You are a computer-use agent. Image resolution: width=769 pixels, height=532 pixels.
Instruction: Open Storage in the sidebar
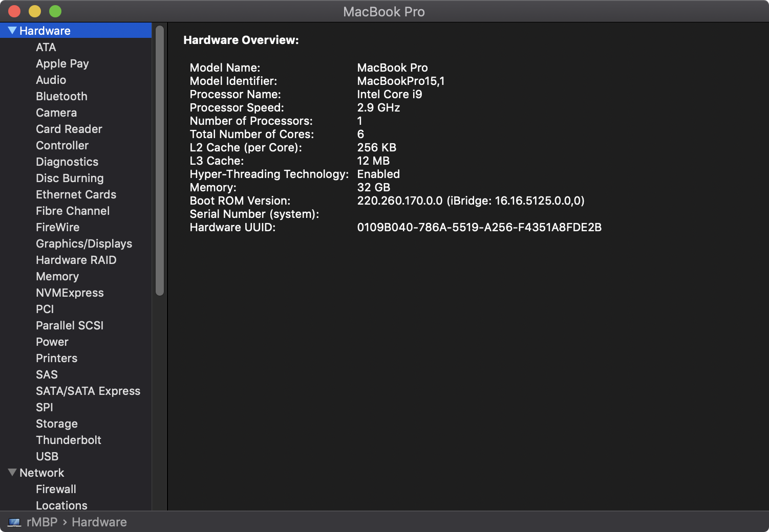pyautogui.click(x=57, y=424)
